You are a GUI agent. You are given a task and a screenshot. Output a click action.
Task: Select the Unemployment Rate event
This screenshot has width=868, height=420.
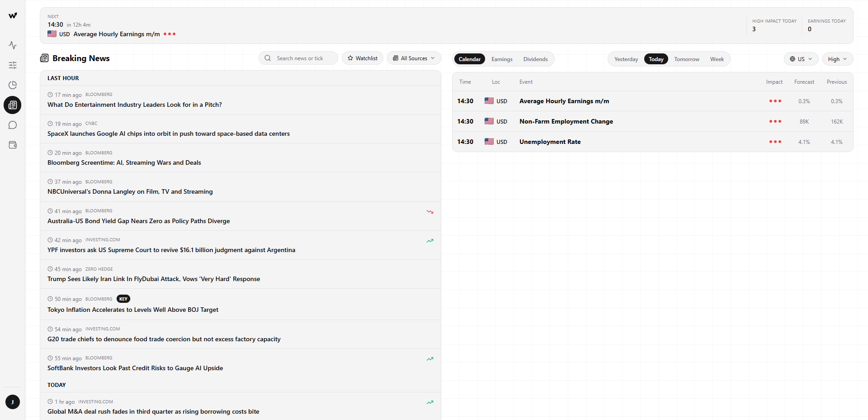[x=653, y=142]
